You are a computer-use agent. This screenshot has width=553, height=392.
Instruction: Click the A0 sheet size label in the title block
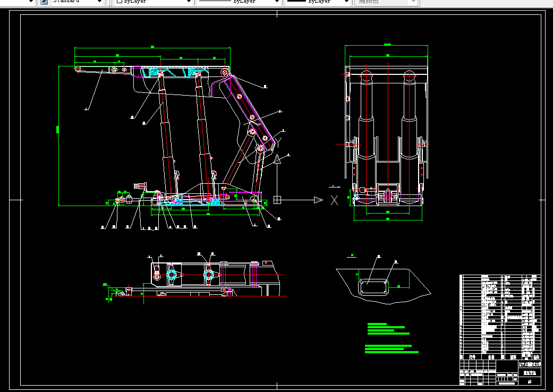(530, 381)
